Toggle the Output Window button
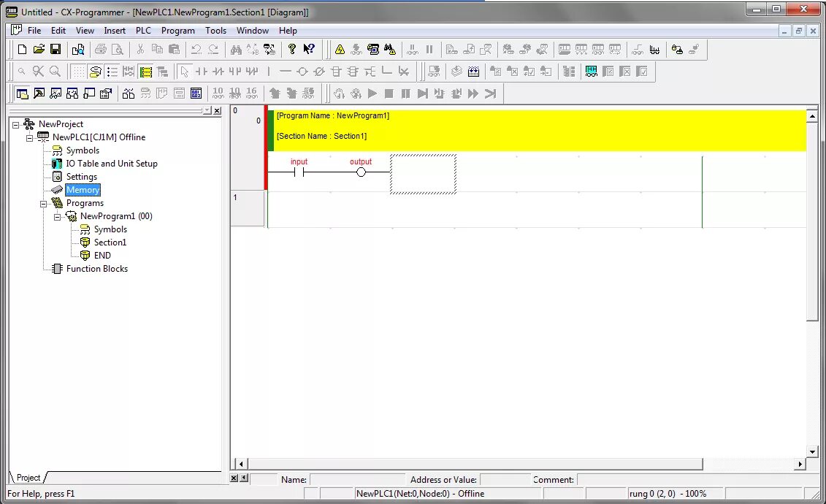 [39, 93]
